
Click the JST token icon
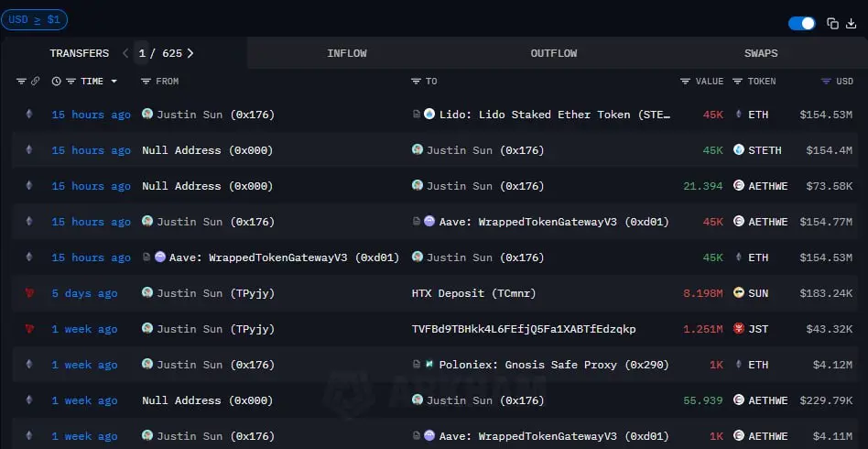click(x=739, y=329)
